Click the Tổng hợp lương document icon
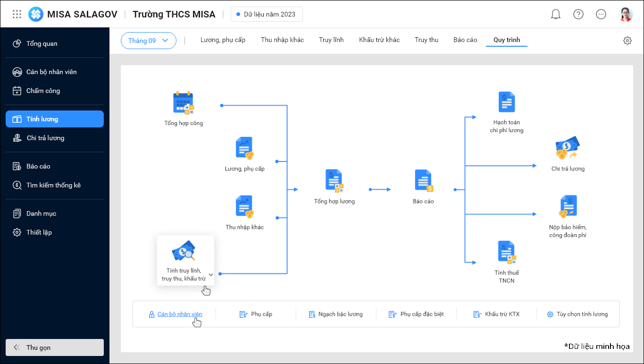Screen dimensions: 644x364 click(335, 181)
